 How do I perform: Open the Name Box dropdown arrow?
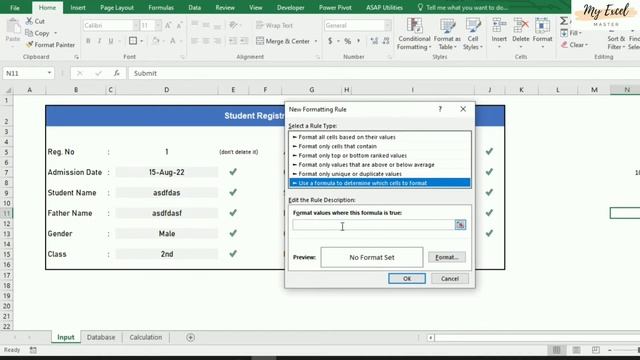tap(49, 73)
